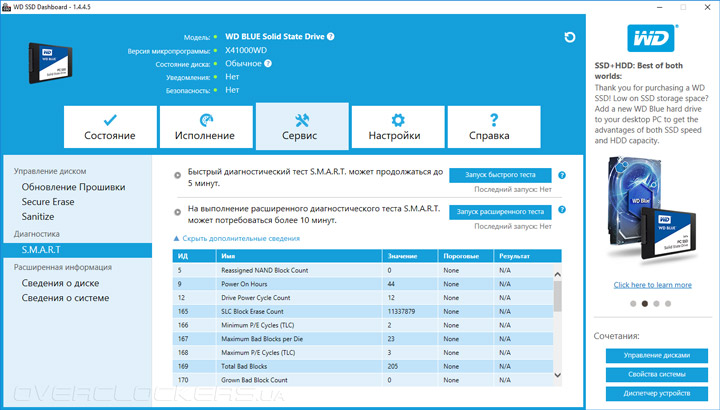The image size is (720, 410).
Task: Click the quick test status indicator circle
Action: (178, 175)
